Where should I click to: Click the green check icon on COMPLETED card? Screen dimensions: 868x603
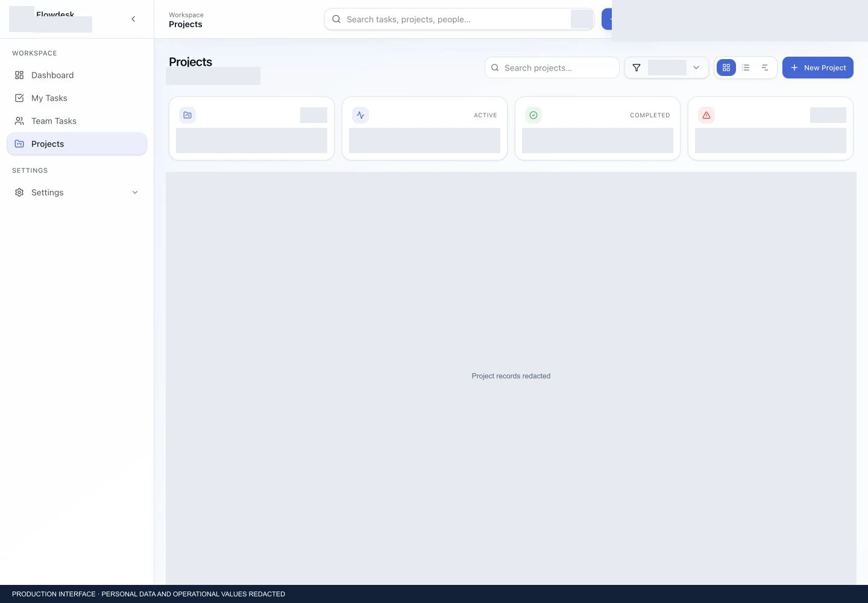[x=533, y=115]
